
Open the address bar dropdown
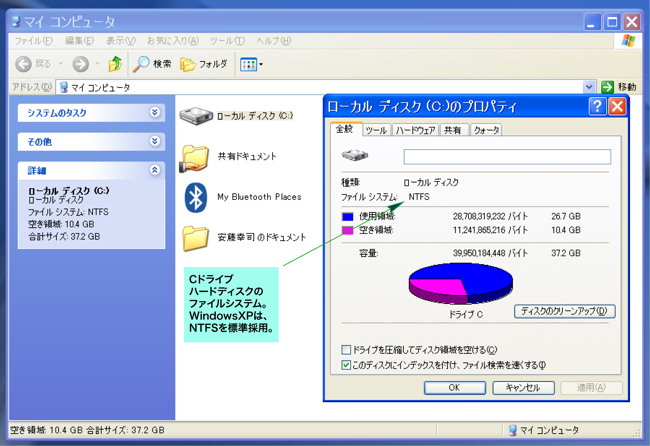pyautogui.click(x=589, y=87)
